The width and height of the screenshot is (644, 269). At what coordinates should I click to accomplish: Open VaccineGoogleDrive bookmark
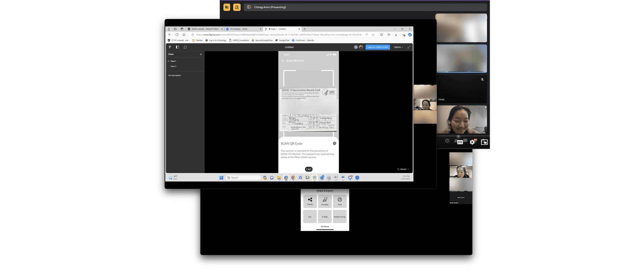coord(262,40)
